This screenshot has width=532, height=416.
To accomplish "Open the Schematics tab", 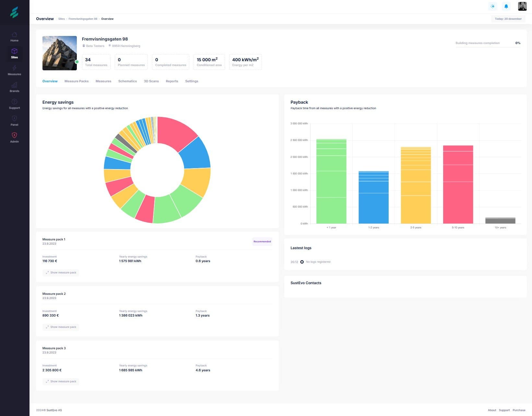I will [127, 81].
